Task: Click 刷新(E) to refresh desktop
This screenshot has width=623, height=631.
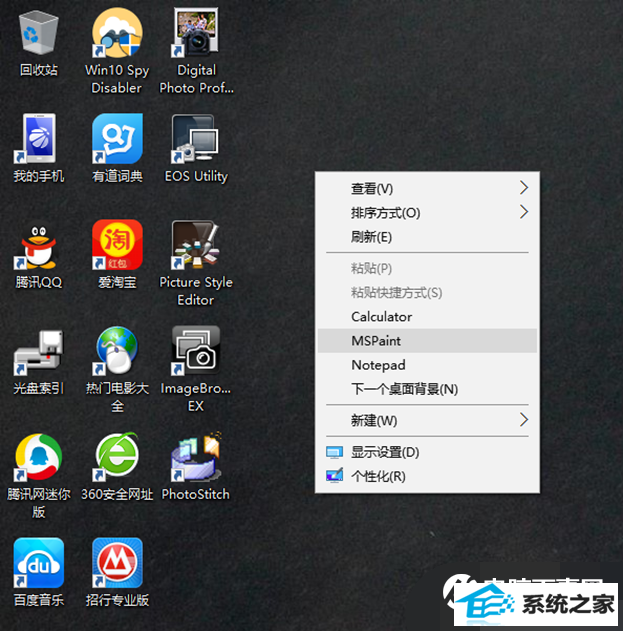Action: tap(371, 237)
